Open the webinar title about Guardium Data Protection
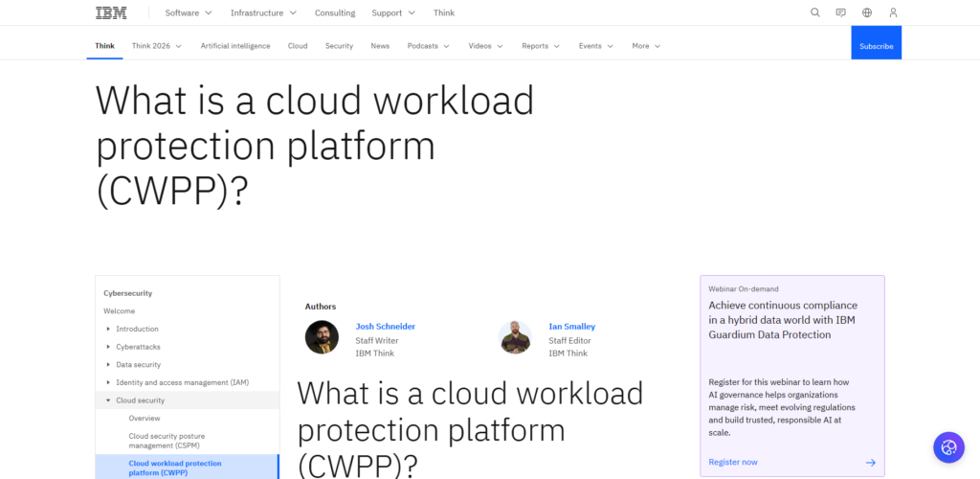Image resolution: width=980 pixels, height=479 pixels. (x=783, y=320)
